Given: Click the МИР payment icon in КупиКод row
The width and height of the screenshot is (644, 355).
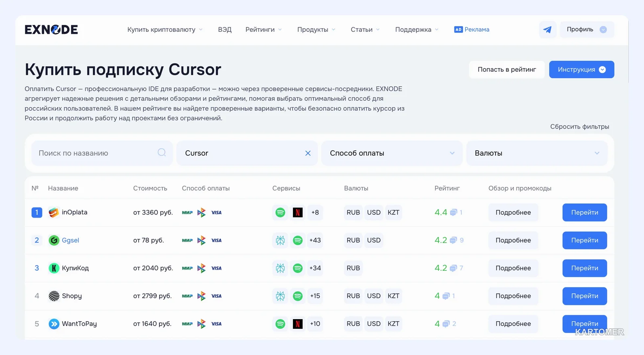Looking at the screenshot, I should click(x=187, y=268).
